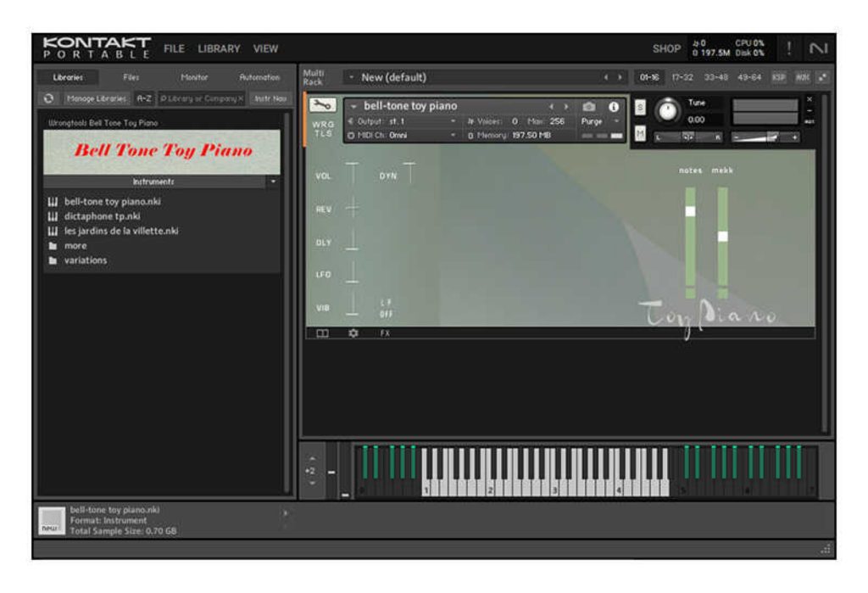Click the Library or Company search field
The image size is (868, 593).
point(202,98)
